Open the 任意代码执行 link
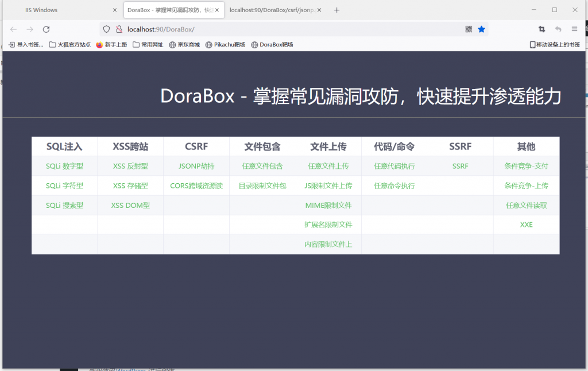 (x=394, y=166)
